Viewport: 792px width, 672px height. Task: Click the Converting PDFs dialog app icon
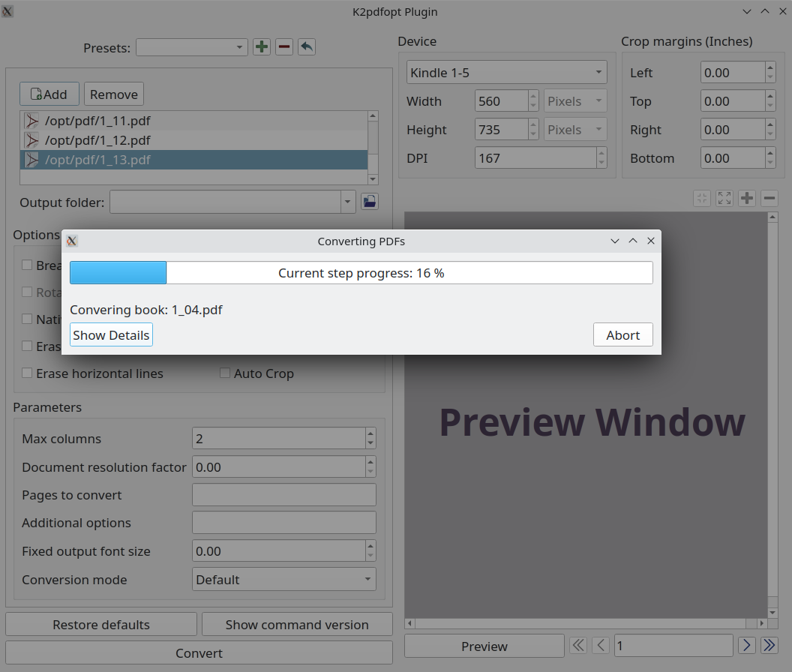pyautogui.click(x=72, y=241)
